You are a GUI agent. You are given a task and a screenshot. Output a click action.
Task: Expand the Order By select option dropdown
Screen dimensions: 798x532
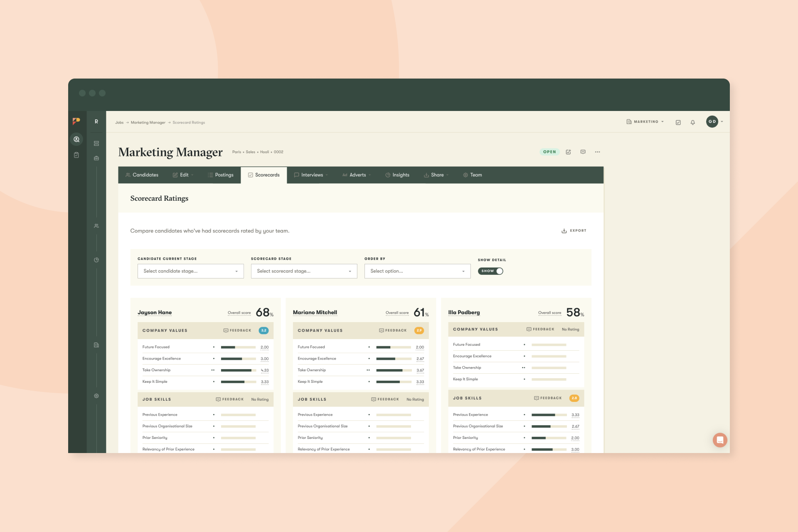[417, 271]
